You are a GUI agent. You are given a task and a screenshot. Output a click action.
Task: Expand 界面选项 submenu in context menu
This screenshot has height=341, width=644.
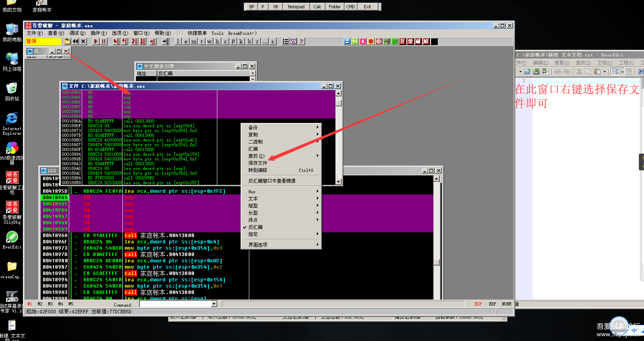[281, 245]
